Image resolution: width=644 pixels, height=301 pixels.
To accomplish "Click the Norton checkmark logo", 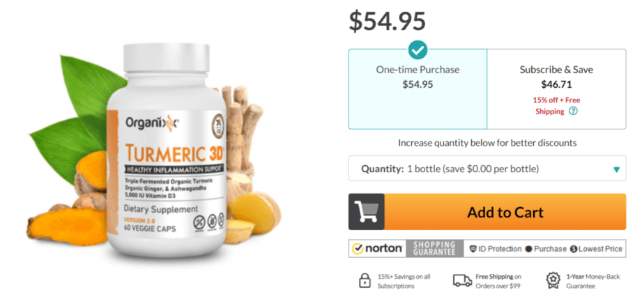I will 377,249.
